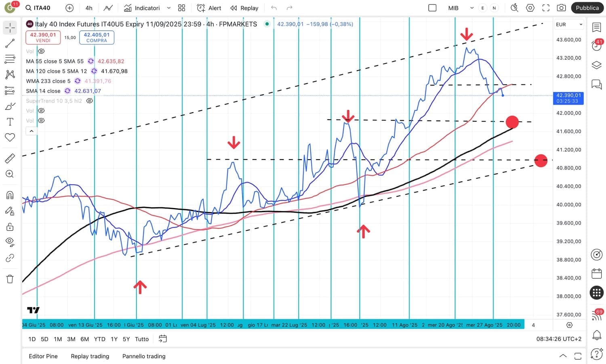Collapse the bottom panel chevron
This screenshot has width=606, height=364.
point(563,356)
